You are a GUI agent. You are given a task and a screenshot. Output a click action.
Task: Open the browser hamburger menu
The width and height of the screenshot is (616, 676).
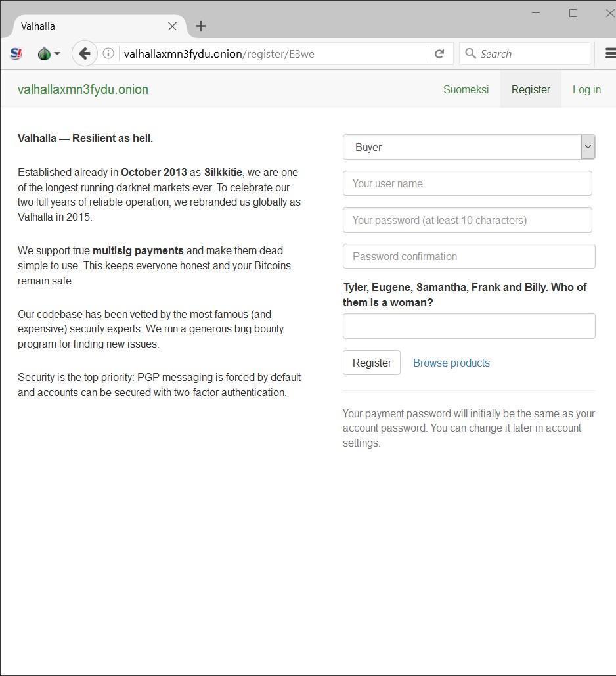(610, 53)
